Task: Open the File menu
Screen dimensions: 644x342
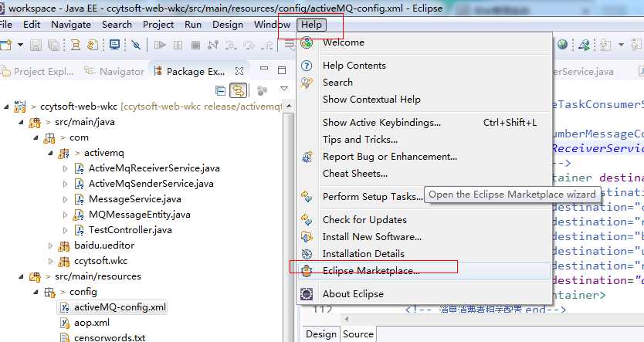Action: 5,25
